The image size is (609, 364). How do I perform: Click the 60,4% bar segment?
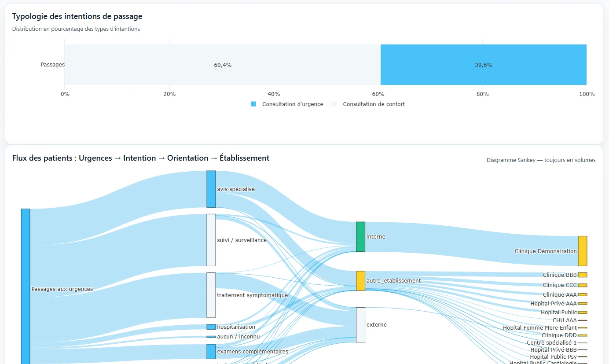pos(222,64)
